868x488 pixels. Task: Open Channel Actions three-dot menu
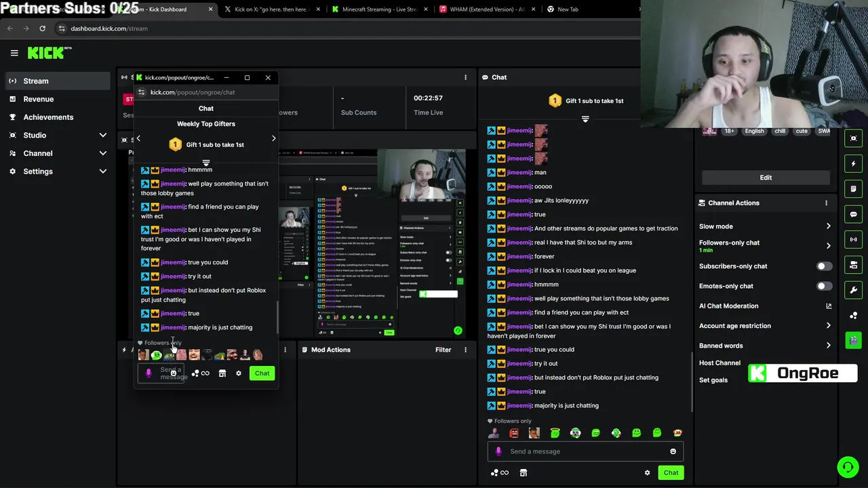[826, 203]
